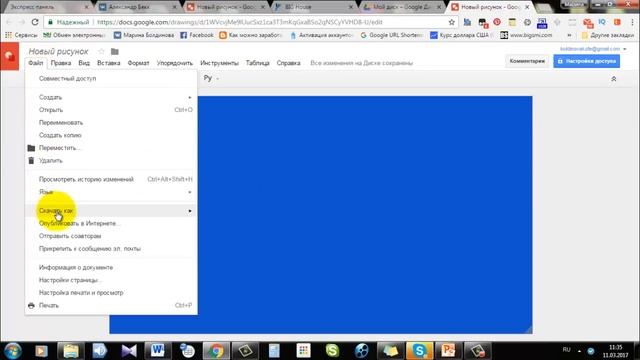
Task: Bookmark this page with the star icon
Action: 451,22
